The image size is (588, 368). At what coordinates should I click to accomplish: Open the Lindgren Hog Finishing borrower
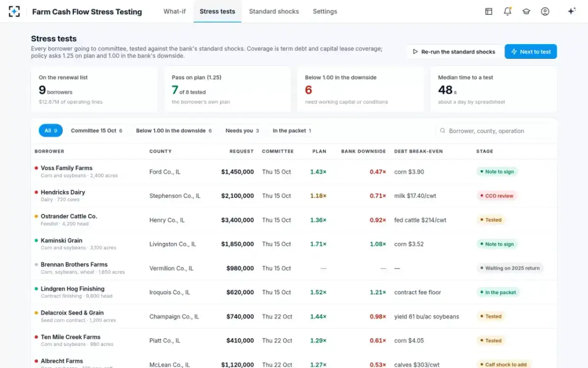73,289
